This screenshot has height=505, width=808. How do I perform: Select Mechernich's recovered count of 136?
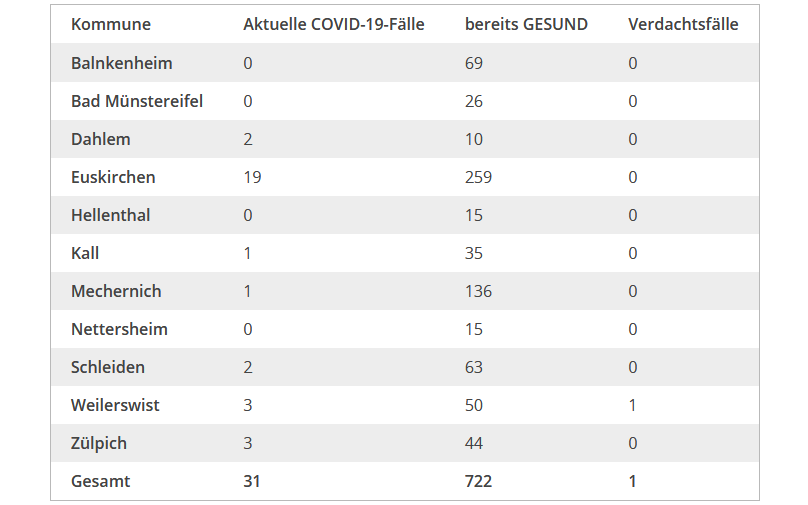point(478,291)
